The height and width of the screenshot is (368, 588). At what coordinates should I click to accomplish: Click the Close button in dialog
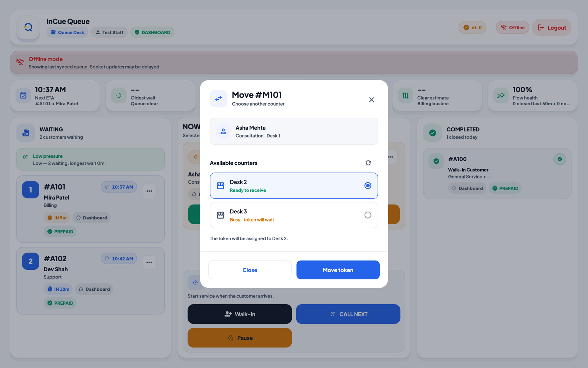click(250, 270)
